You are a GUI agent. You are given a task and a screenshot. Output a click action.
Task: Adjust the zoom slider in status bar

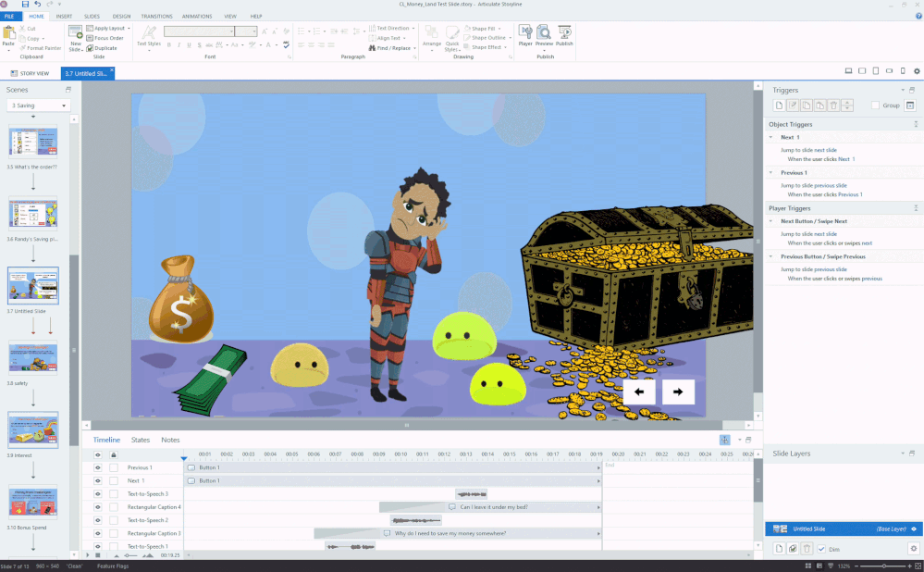882,566
